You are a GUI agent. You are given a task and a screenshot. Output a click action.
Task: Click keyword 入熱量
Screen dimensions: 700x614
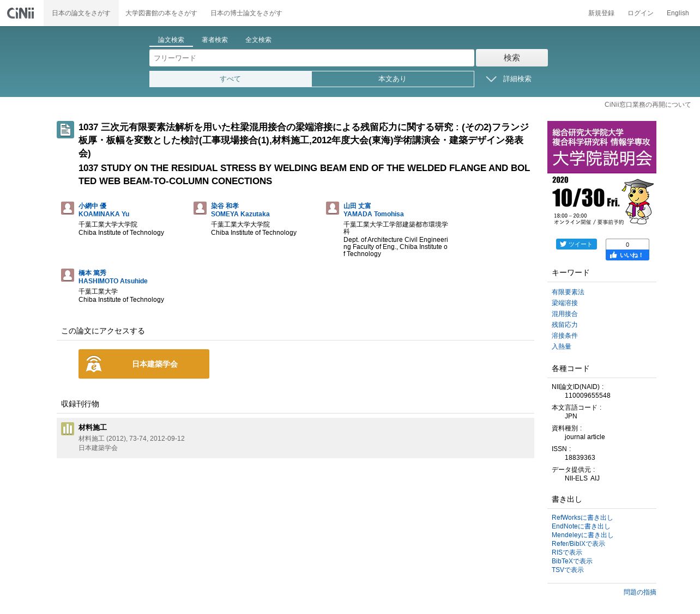[x=562, y=346]
